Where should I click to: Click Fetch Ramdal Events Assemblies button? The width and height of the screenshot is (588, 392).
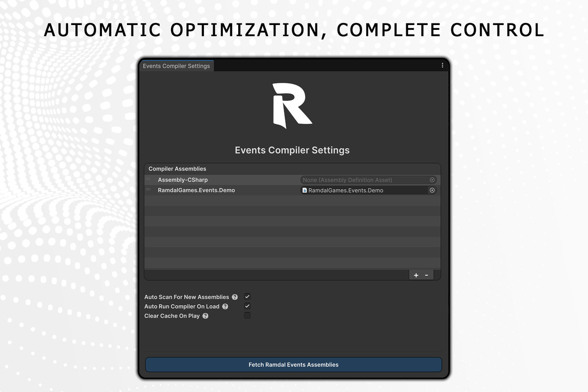click(x=294, y=365)
